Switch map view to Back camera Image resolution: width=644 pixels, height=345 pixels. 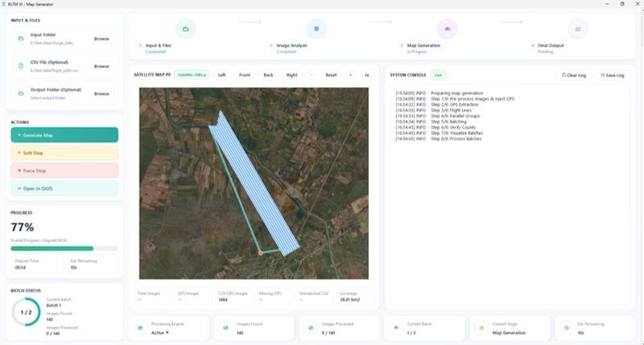click(x=268, y=75)
